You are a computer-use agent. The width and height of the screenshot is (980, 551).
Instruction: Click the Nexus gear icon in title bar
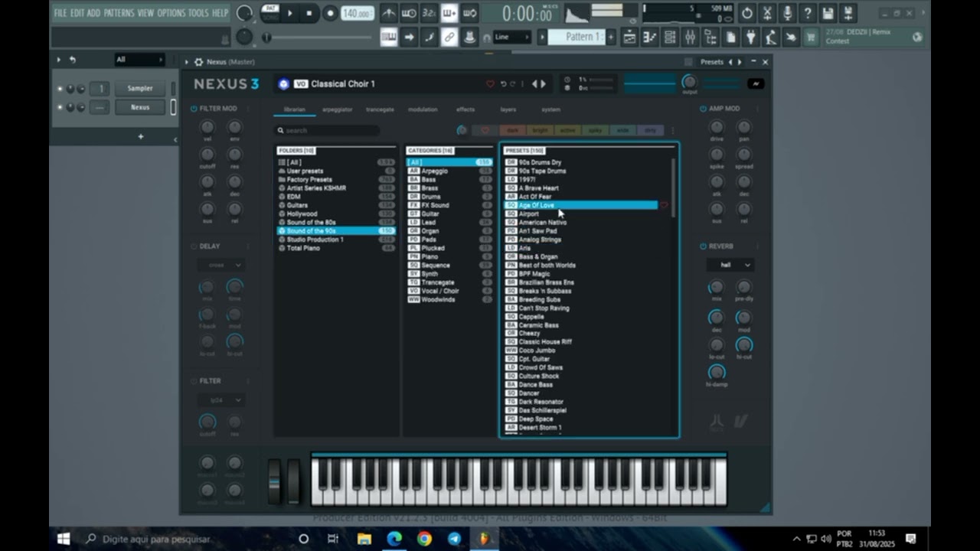click(198, 62)
